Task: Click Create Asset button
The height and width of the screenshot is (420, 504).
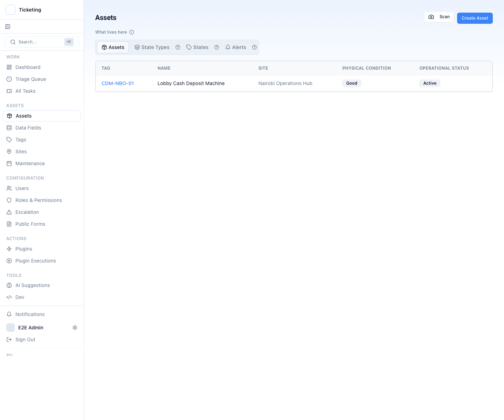Action: [x=475, y=18]
